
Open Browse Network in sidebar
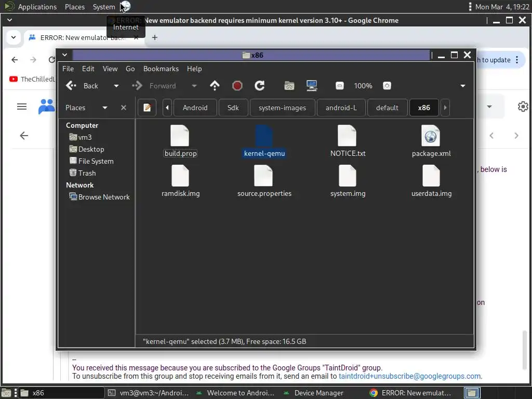pyautogui.click(x=99, y=197)
